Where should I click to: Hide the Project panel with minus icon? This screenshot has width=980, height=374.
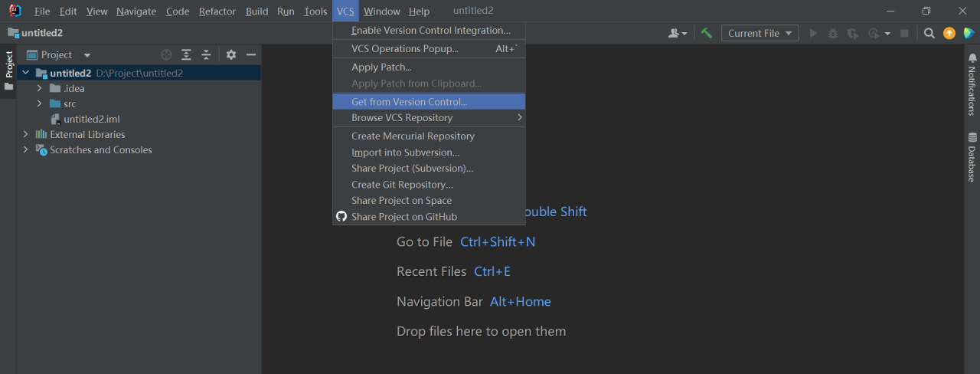tap(250, 54)
